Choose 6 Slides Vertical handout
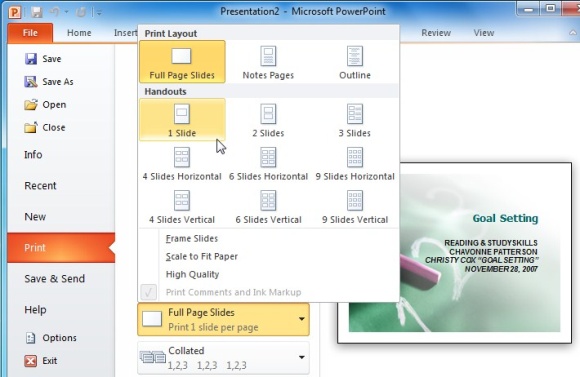 coord(268,206)
